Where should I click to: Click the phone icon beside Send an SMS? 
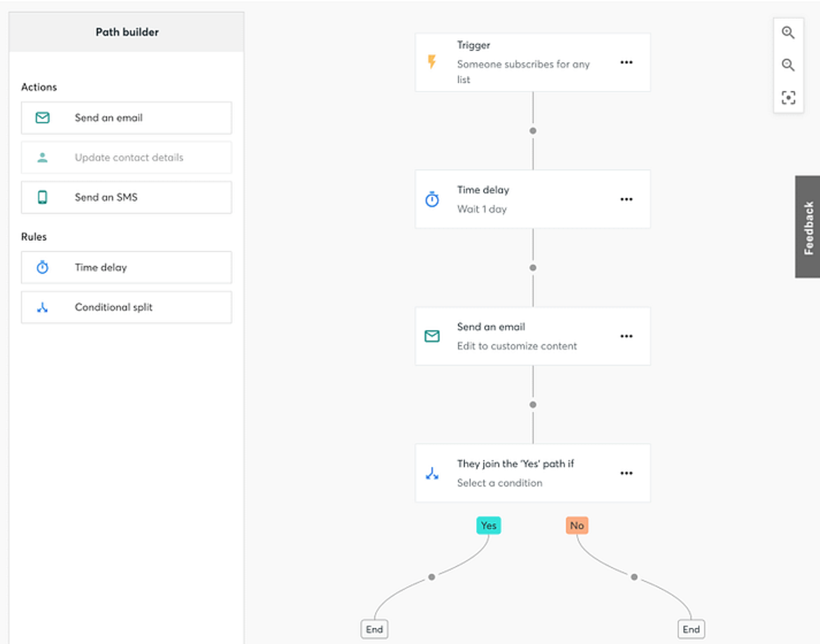tap(43, 197)
